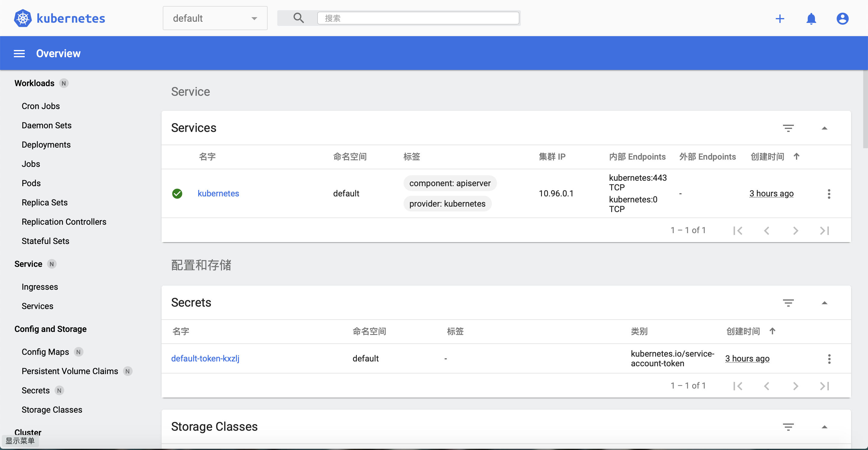Sort Services by creation time column
Viewport: 868px width, 450px height.
(x=767, y=157)
